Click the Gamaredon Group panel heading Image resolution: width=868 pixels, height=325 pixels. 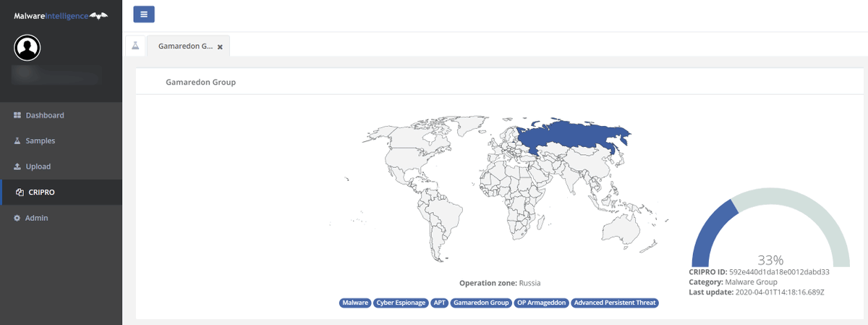pyautogui.click(x=200, y=82)
